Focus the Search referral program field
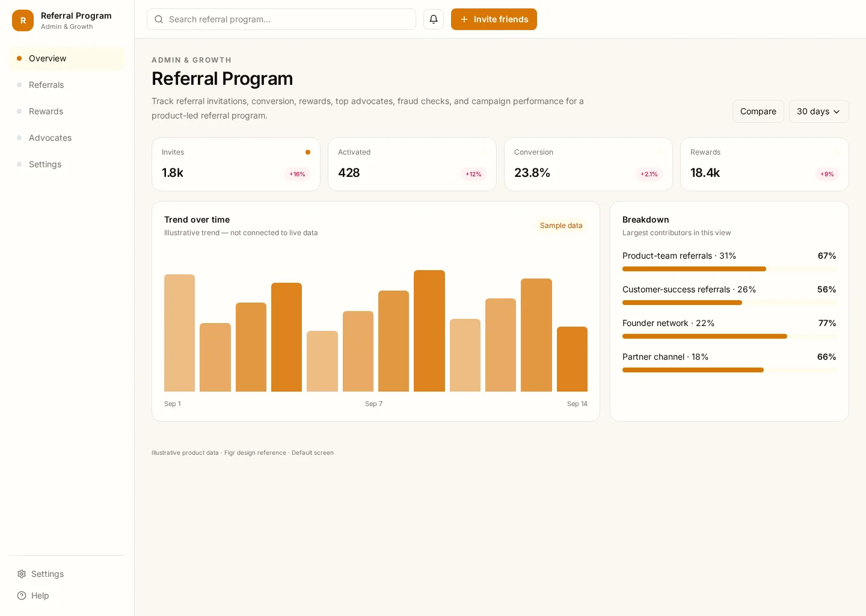 [x=281, y=19]
